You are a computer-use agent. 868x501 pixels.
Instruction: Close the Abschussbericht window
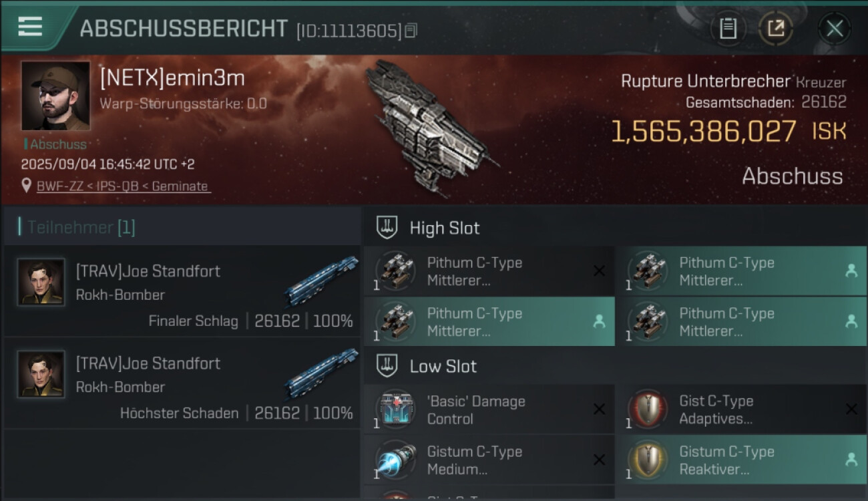coord(835,29)
